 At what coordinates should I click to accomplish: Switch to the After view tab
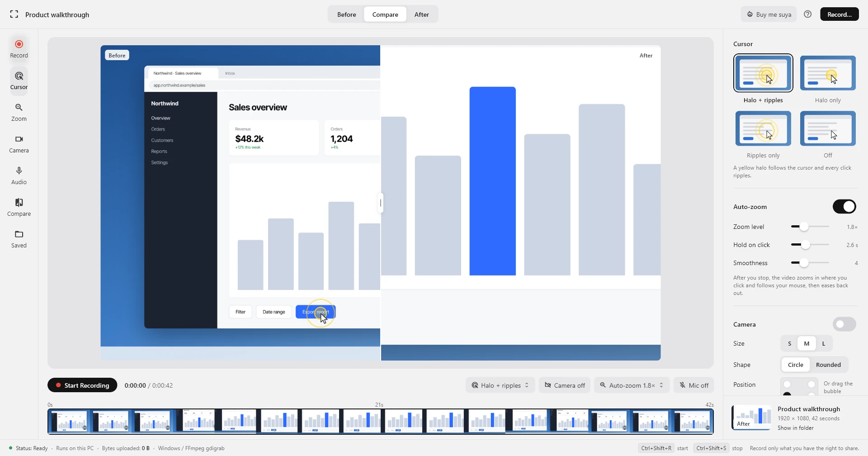pyautogui.click(x=422, y=14)
